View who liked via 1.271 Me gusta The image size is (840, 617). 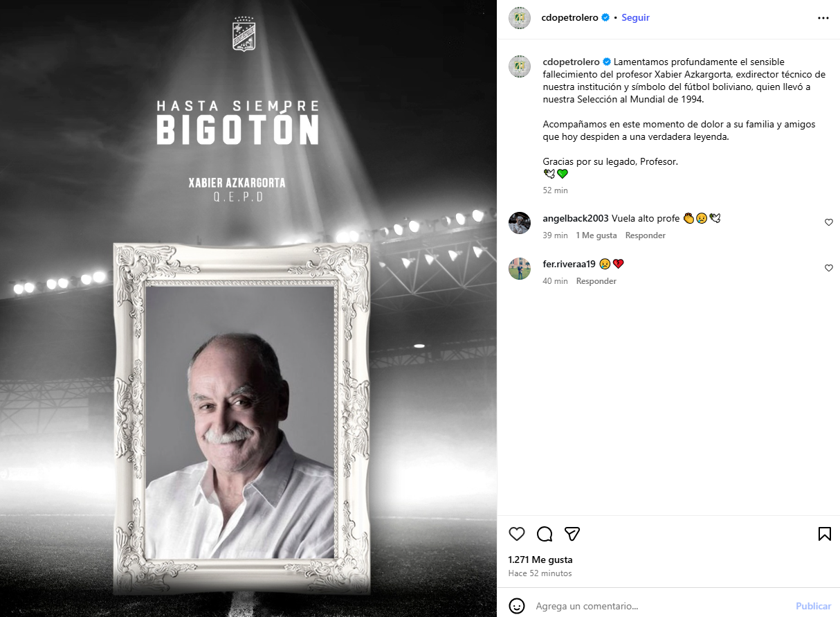(540, 560)
